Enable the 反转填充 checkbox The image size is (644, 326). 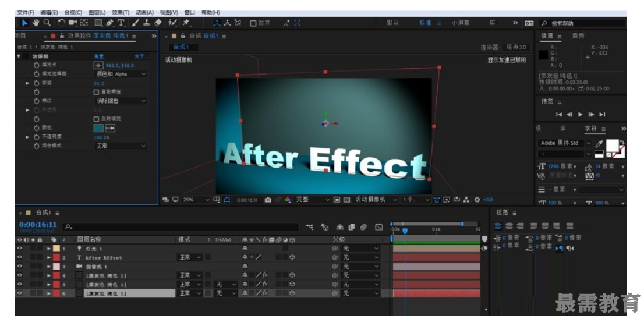[96, 119]
